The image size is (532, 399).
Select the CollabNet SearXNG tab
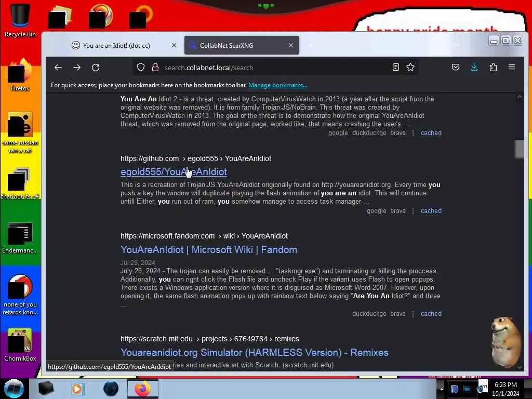point(242,46)
